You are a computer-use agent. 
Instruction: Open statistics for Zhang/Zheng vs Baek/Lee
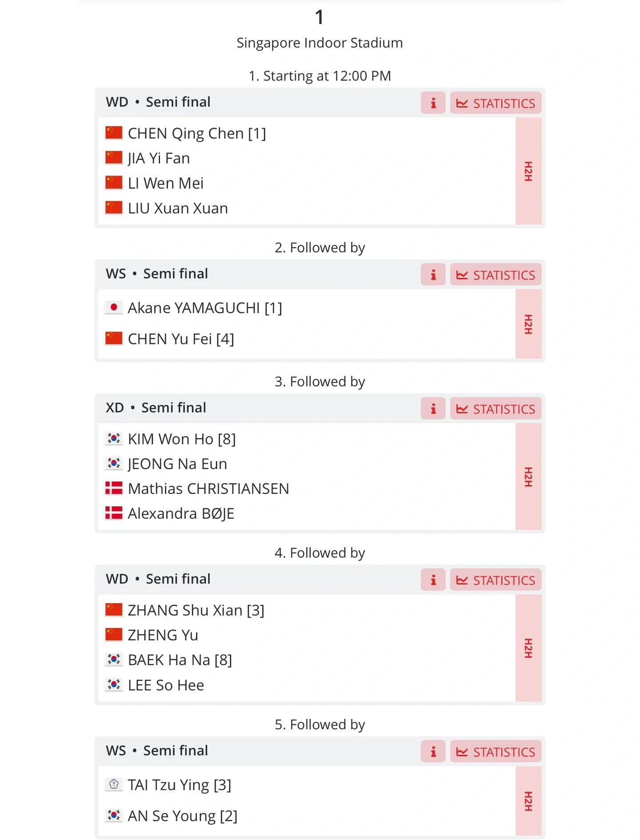[496, 580]
